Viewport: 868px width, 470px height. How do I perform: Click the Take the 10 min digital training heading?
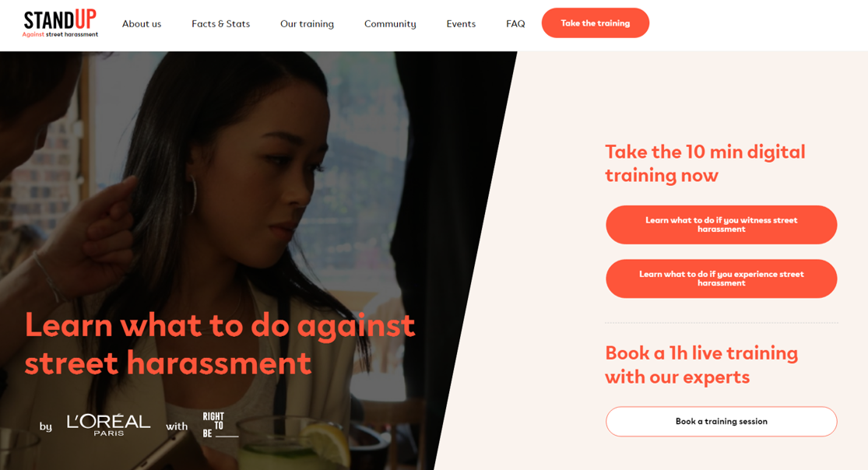point(705,163)
